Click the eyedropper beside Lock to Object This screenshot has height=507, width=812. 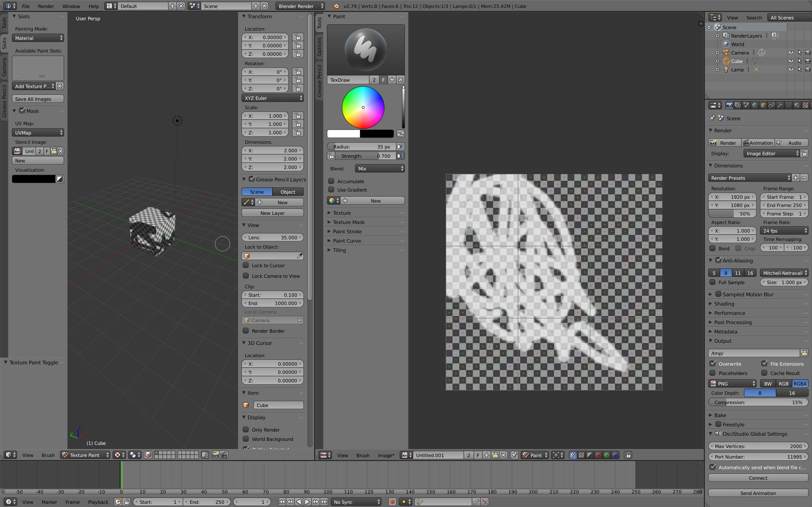click(300, 256)
